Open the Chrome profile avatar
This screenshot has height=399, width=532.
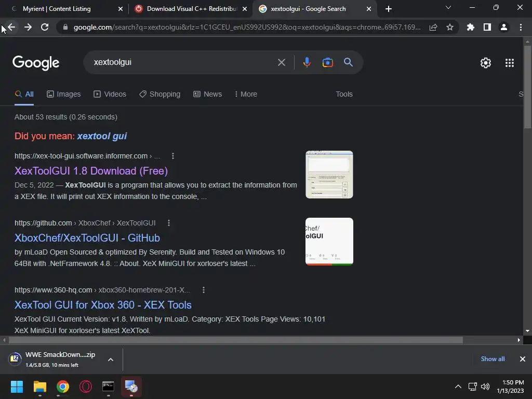point(504,27)
